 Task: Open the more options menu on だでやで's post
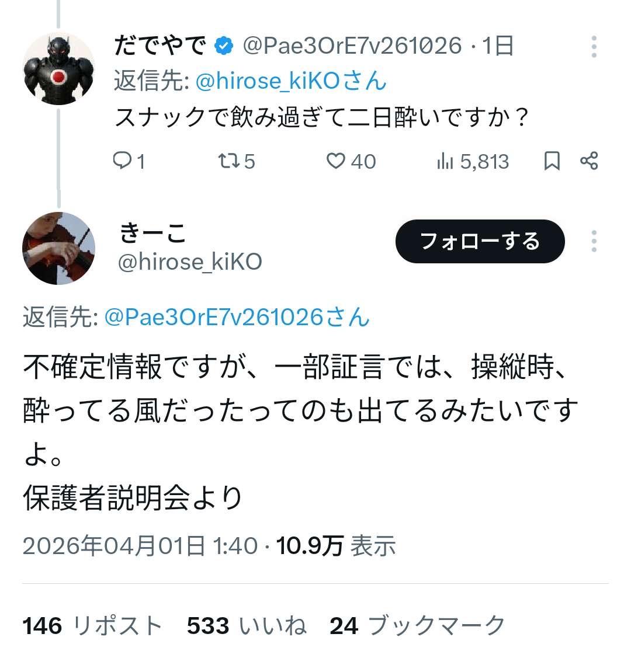click(594, 47)
